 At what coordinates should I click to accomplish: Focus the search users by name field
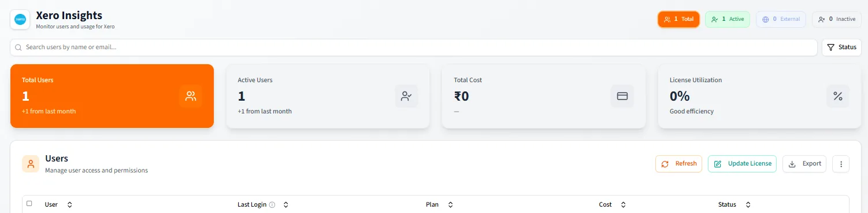tap(413, 47)
